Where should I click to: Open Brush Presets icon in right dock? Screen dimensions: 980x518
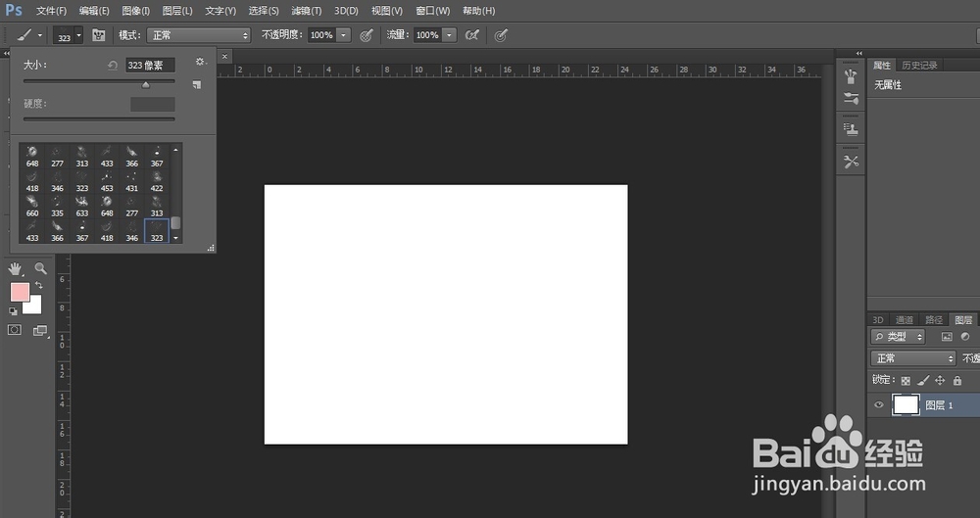[x=851, y=98]
